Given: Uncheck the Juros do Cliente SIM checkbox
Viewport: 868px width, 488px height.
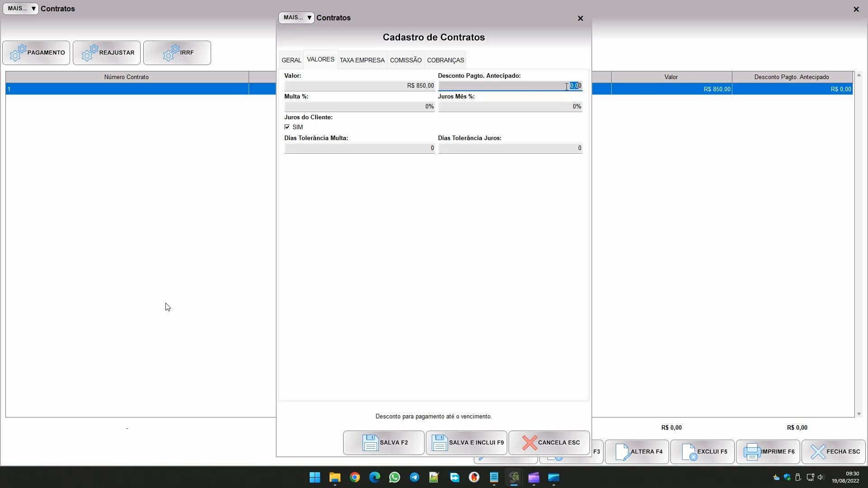Looking at the screenshot, I should pyautogui.click(x=287, y=127).
